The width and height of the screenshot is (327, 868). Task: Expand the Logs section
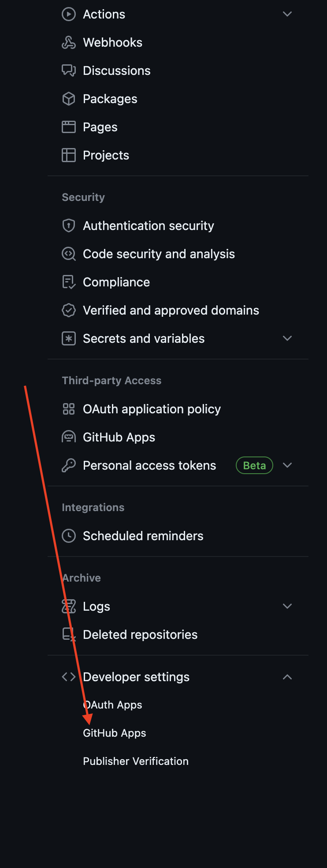coord(287,606)
